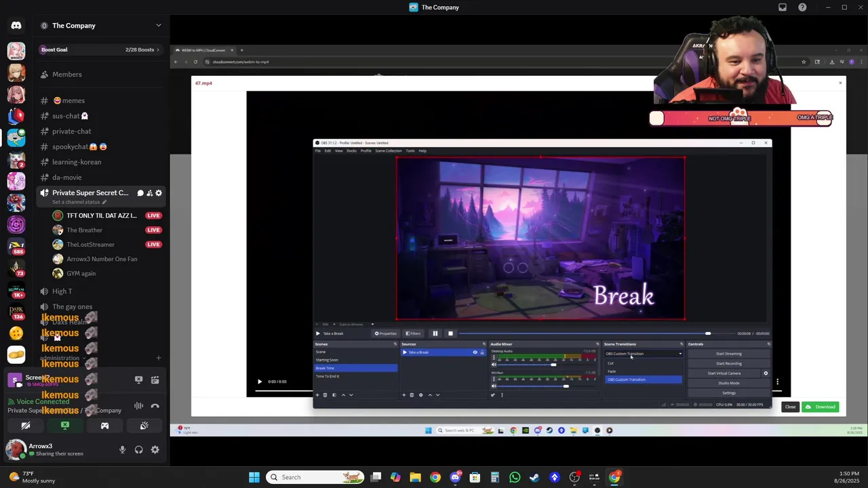Open Discord User Settings gear
This screenshot has height=488, width=868.
coord(155,450)
